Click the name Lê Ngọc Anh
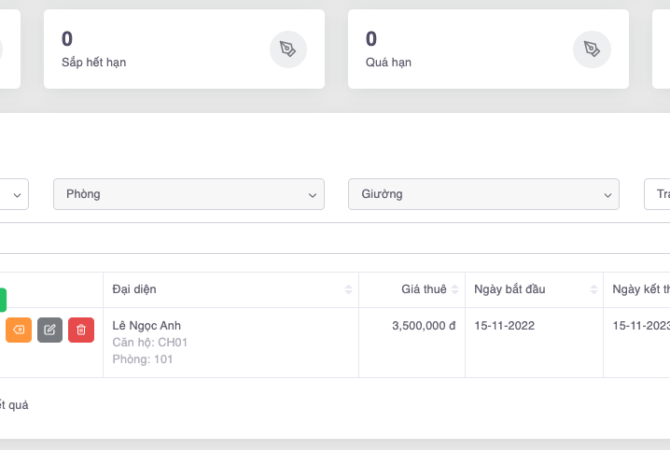This screenshot has height=450, width=670. 147,325
